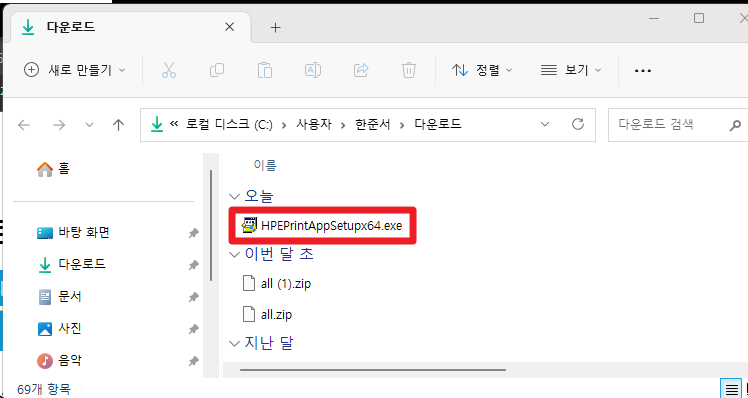Image resolution: width=748 pixels, height=398 pixels.
Task: Close the 다운로드 tab
Action: (229, 27)
